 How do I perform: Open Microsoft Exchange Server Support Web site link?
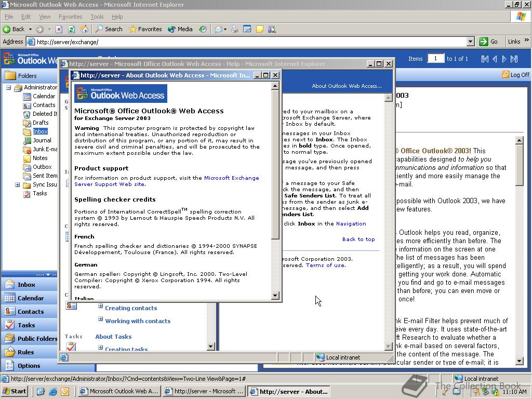click(x=167, y=181)
